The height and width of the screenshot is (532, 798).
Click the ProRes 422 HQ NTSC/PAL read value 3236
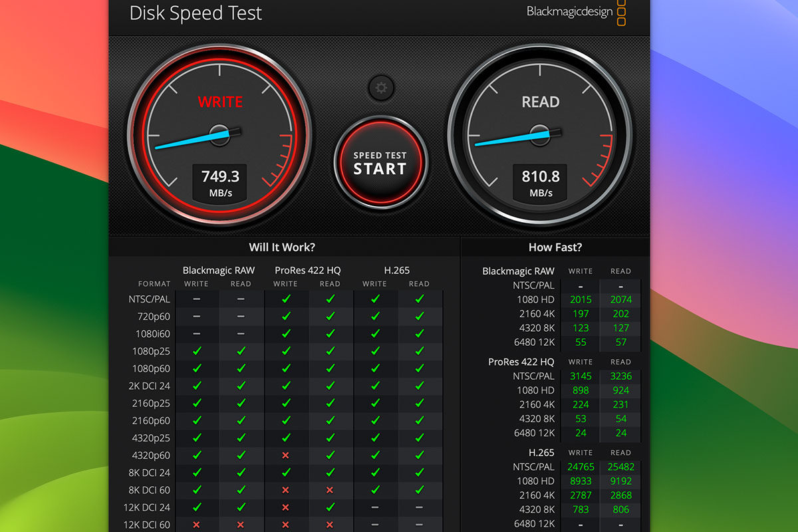coord(620,376)
